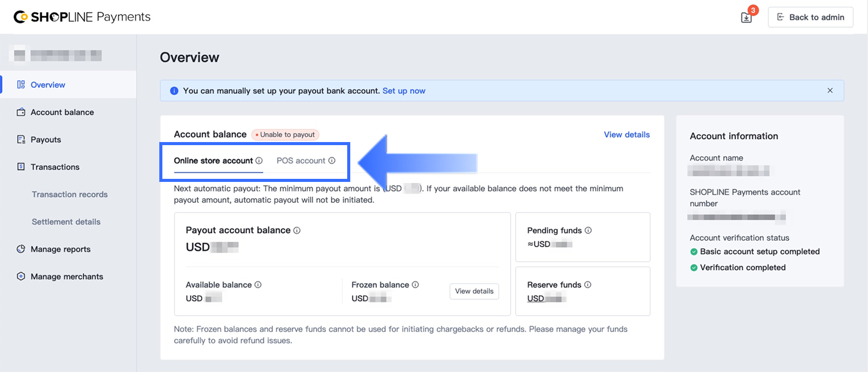The width and height of the screenshot is (868, 372).
Task: Click View details beside Frozen balance
Action: [x=474, y=291]
